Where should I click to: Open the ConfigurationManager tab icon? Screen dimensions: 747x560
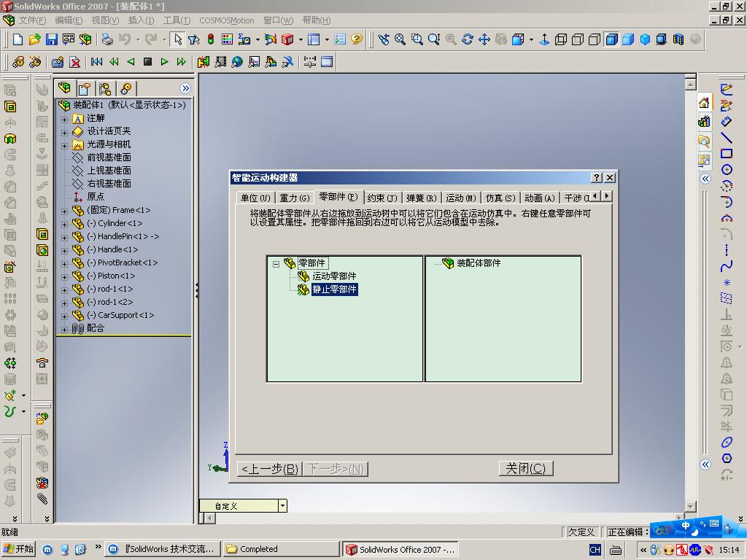click(105, 88)
